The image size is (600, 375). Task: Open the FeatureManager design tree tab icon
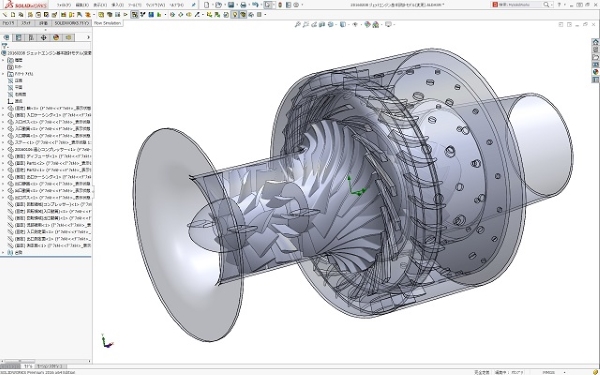click(x=6, y=38)
